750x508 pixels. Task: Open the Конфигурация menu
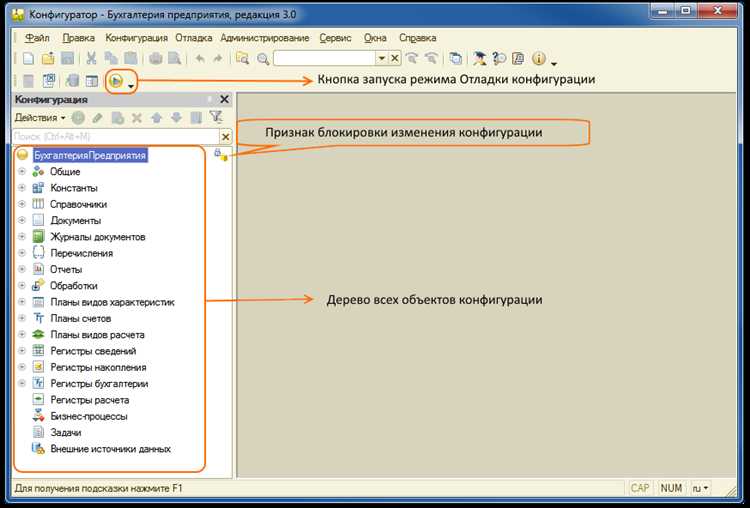(x=137, y=37)
